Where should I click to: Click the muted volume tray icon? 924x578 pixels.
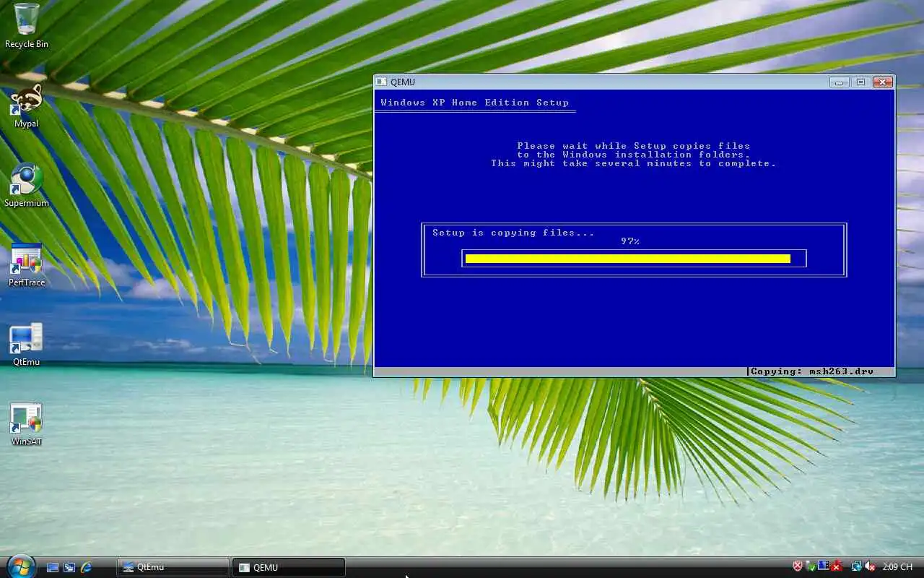point(870,566)
